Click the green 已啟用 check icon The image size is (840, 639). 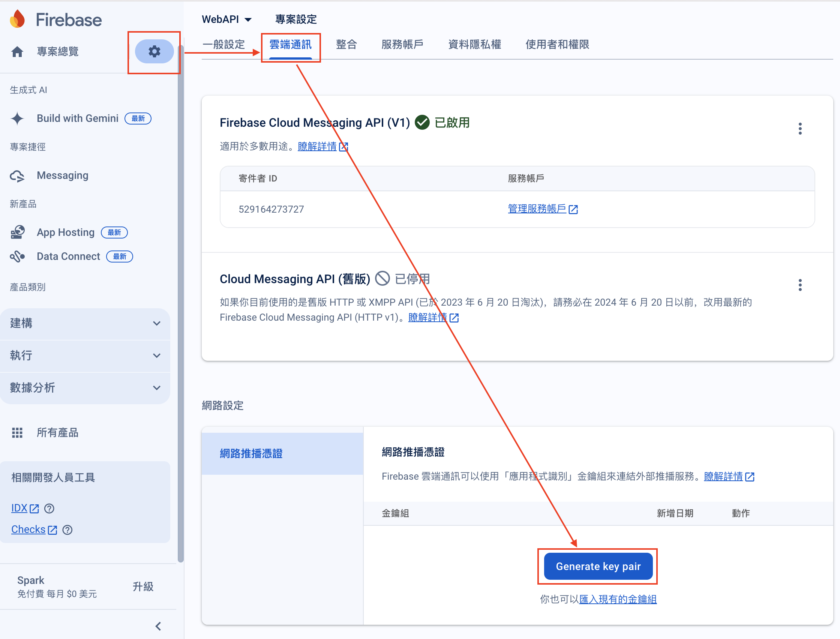(x=422, y=123)
